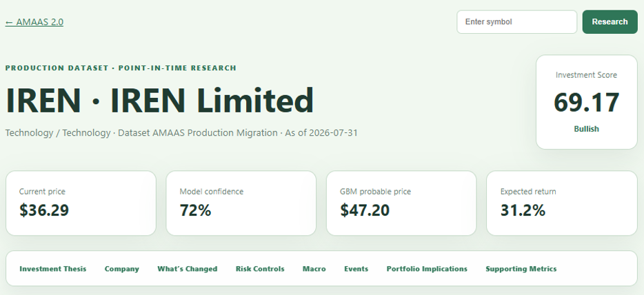
Task: Click the GBM probable price caption
Action: 375,192
